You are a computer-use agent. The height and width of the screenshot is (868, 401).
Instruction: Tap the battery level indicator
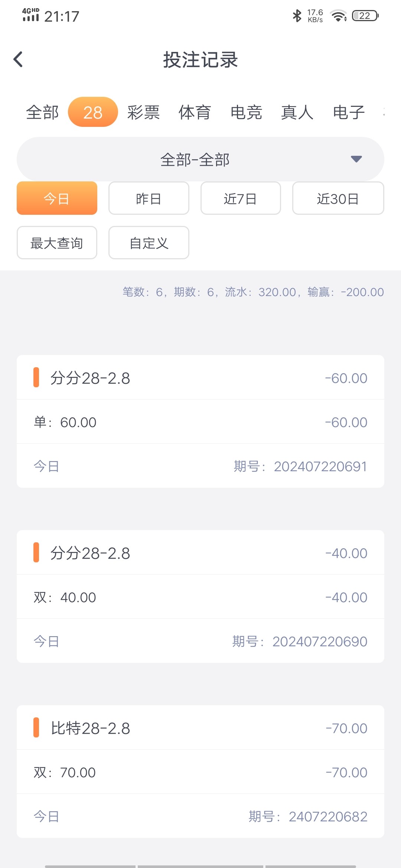(365, 16)
